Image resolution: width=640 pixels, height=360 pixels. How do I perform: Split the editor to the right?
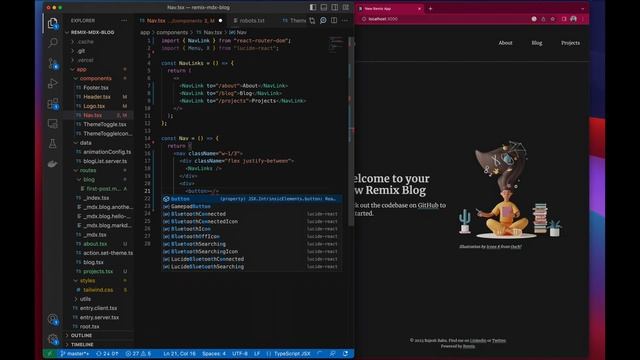point(334,20)
